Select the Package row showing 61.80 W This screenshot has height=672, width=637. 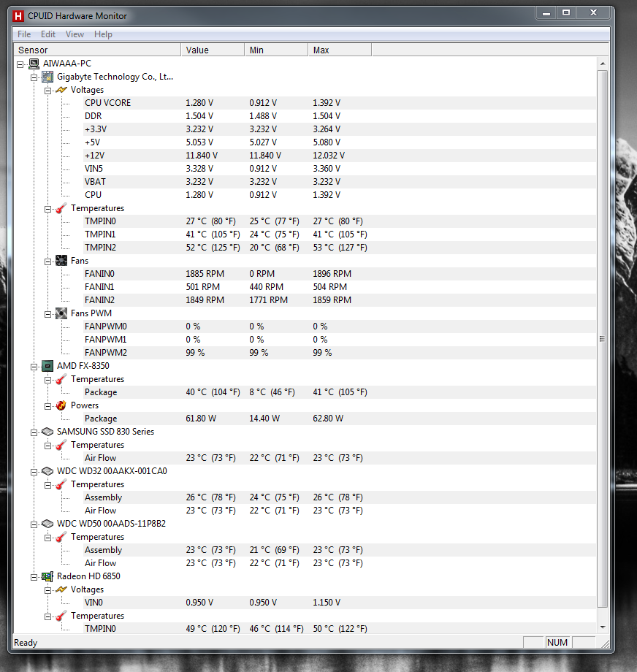click(x=340, y=419)
